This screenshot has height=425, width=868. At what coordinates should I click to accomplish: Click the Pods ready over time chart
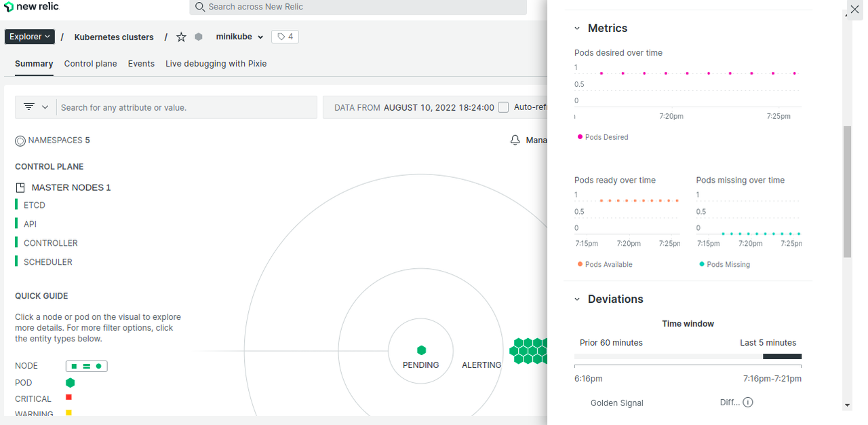coord(627,219)
